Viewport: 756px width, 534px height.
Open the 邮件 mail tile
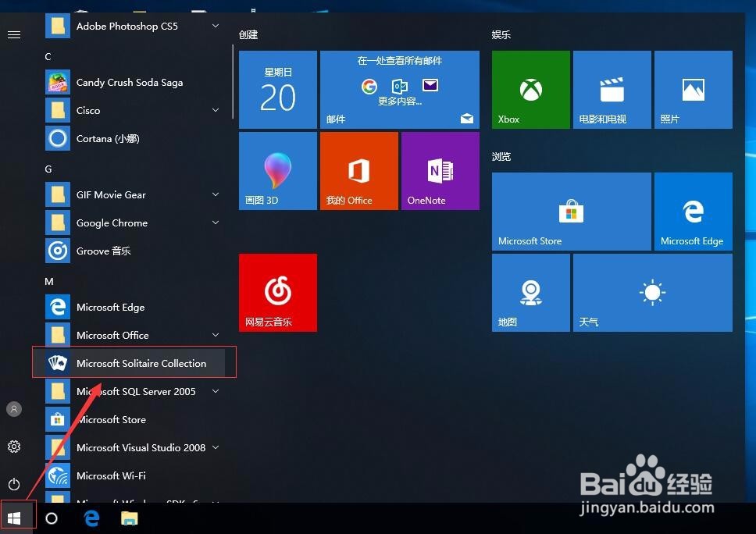point(400,90)
